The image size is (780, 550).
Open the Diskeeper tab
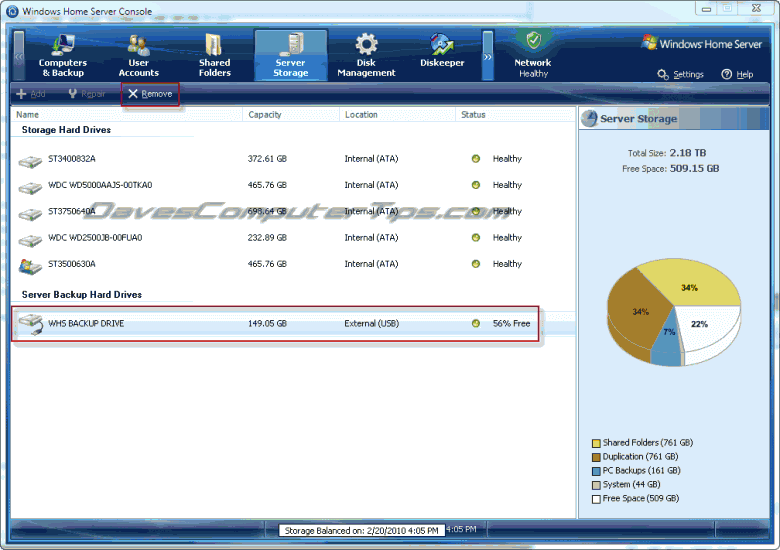(x=442, y=52)
